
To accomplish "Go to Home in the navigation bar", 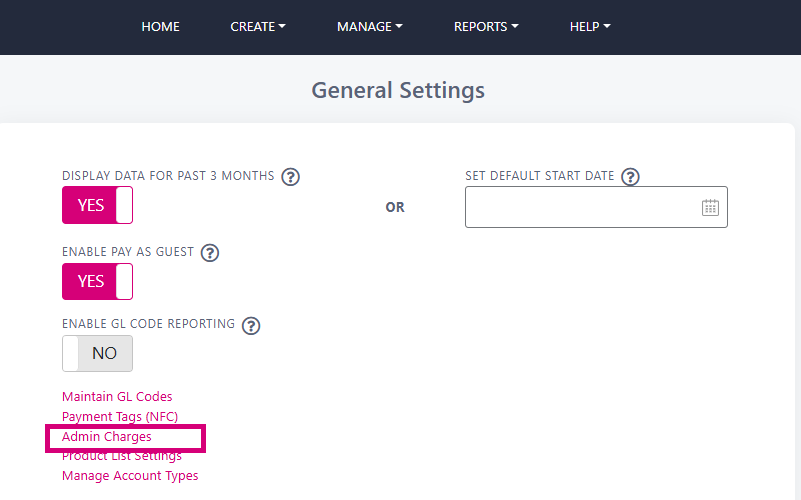I will [160, 27].
